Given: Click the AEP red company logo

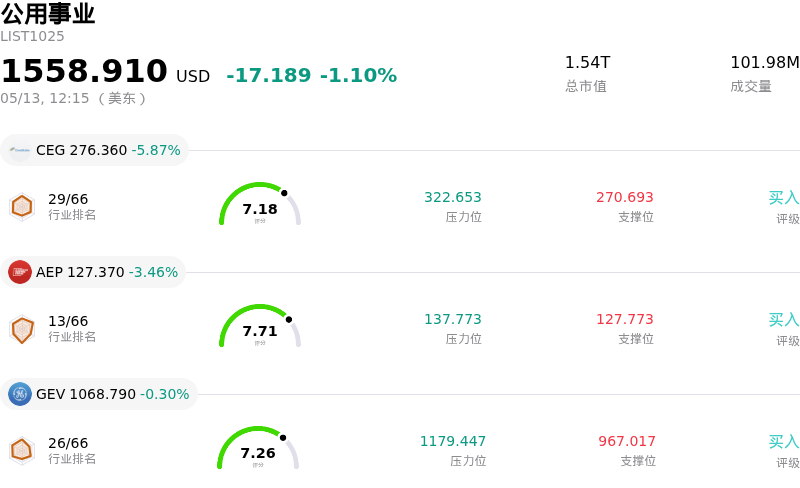Looking at the screenshot, I should [x=20, y=272].
